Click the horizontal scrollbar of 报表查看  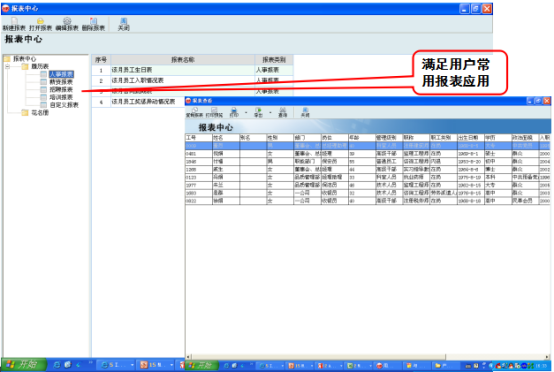[368, 357]
